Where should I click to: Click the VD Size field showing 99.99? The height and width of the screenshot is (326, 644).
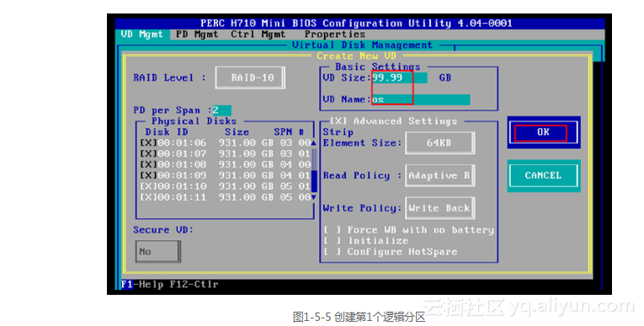[x=399, y=77]
